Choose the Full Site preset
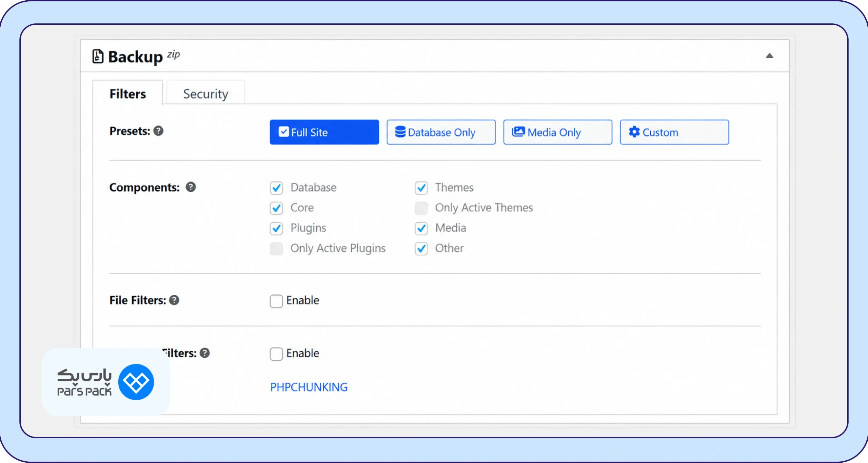 (x=324, y=132)
